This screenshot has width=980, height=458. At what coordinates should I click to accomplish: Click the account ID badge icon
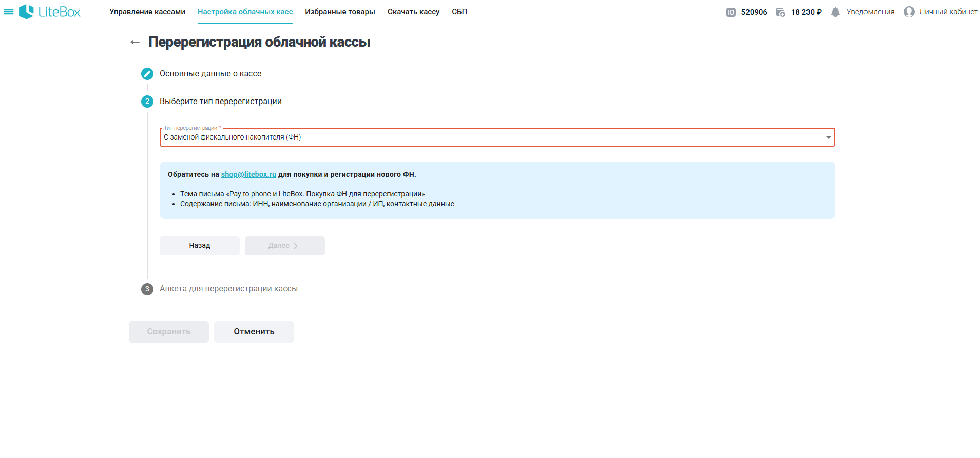[731, 12]
